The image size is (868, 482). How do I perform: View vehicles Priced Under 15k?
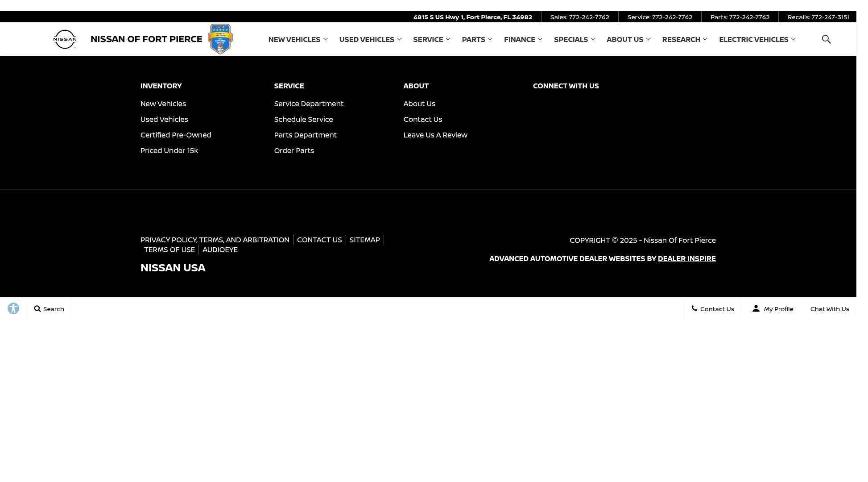point(169,150)
